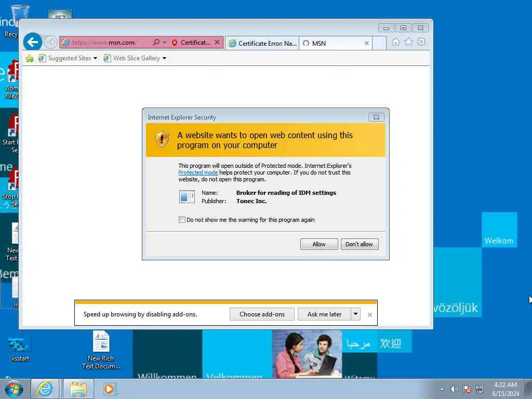
Task: Click Allow in the security dialog
Action: (x=319, y=244)
